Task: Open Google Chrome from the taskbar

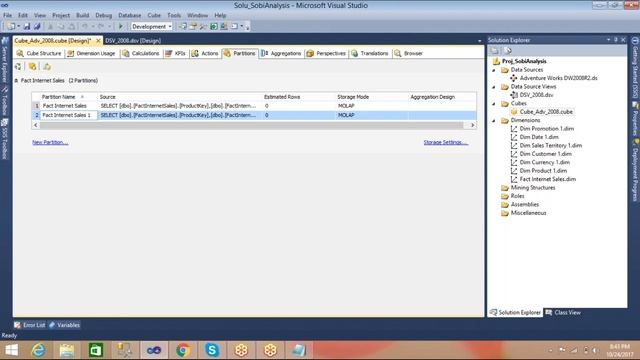Action: pyautogui.click(x=183, y=350)
